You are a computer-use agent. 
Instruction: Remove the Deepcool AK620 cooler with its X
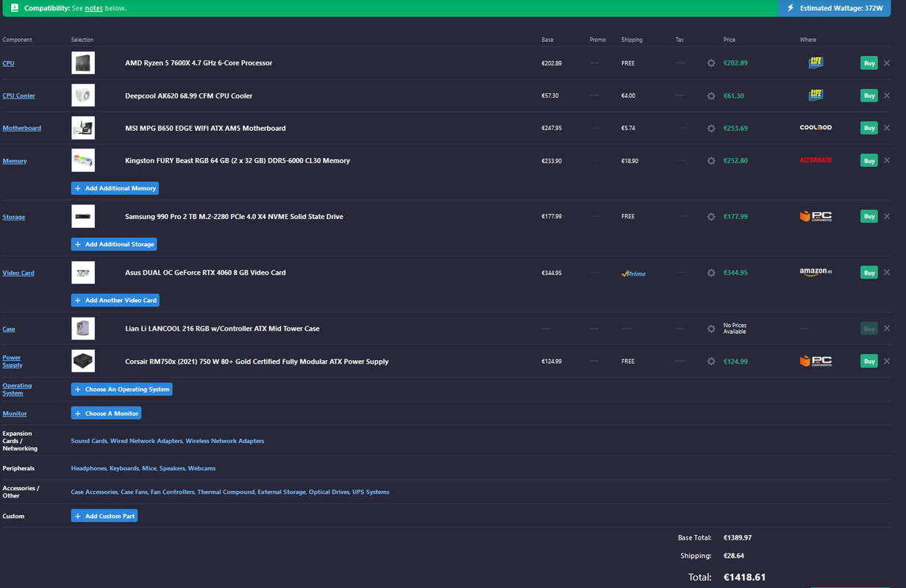point(887,96)
